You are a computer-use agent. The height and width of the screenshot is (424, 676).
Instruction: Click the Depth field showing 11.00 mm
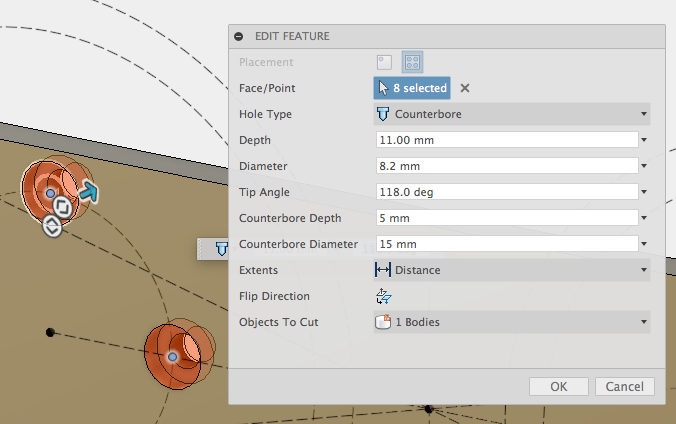click(507, 140)
